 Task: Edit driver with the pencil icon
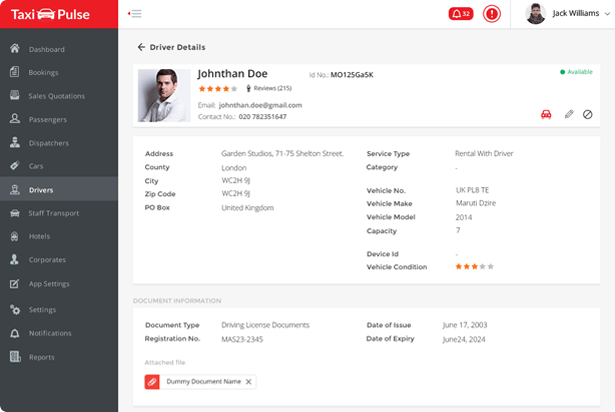[x=569, y=114]
